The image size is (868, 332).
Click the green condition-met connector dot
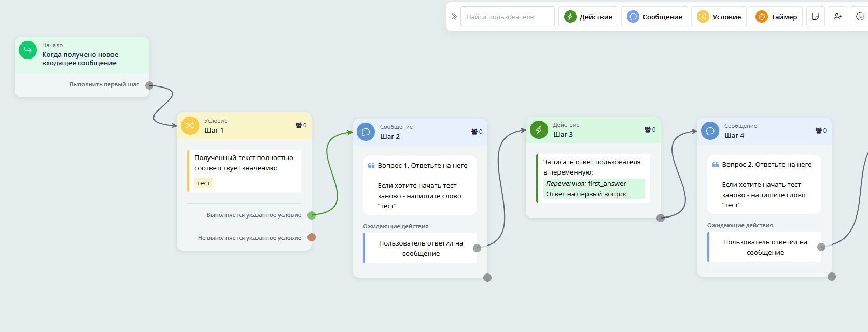tap(312, 215)
